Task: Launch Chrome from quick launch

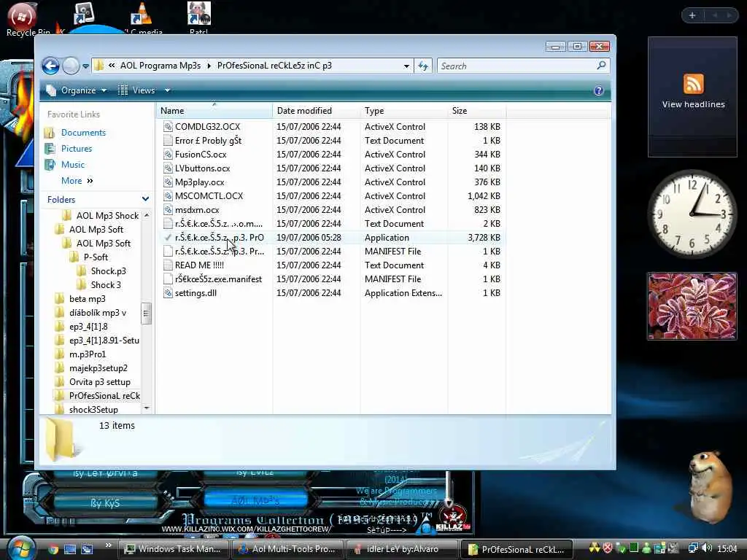Action: click(53, 549)
